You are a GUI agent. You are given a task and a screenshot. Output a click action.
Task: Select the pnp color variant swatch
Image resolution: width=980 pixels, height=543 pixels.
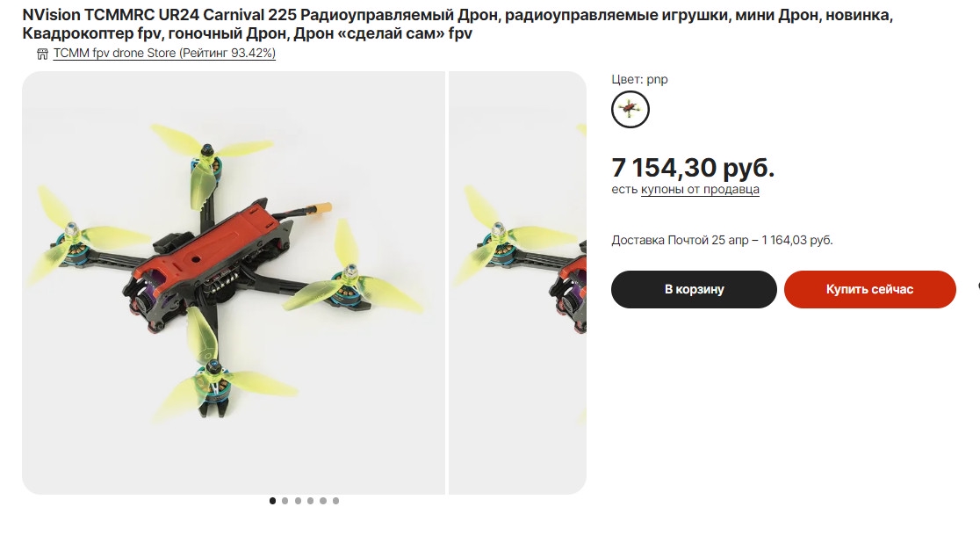pos(630,110)
